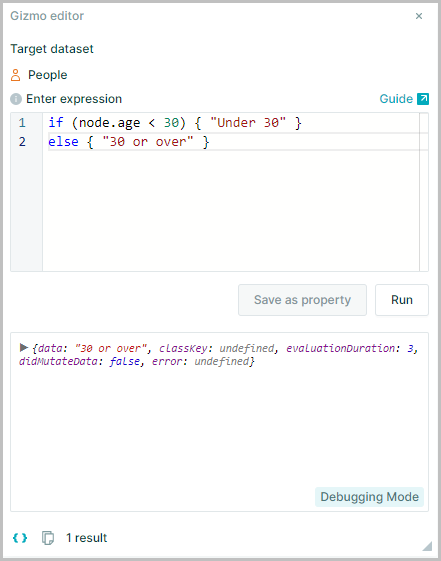Click the curly braces format icon
The height and width of the screenshot is (561, 441).
point(20,538)
